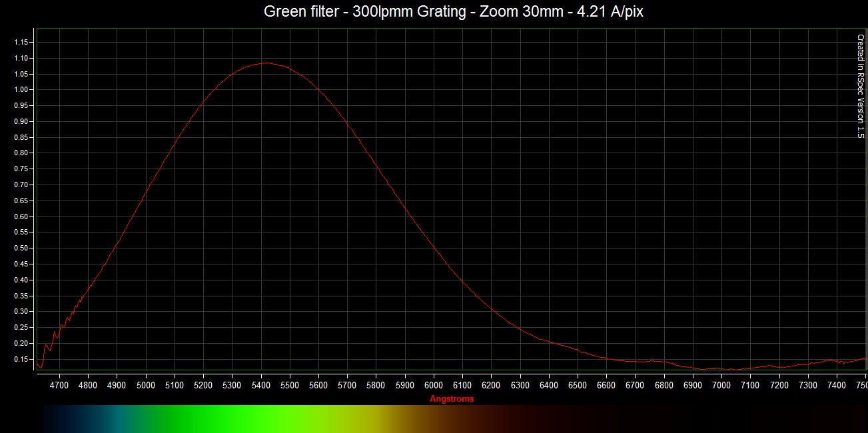Image resolution: width=868 pixels, height=433 pixels.
Task: Select the 0.75 y-axis value label
Action: pos(22,169)
